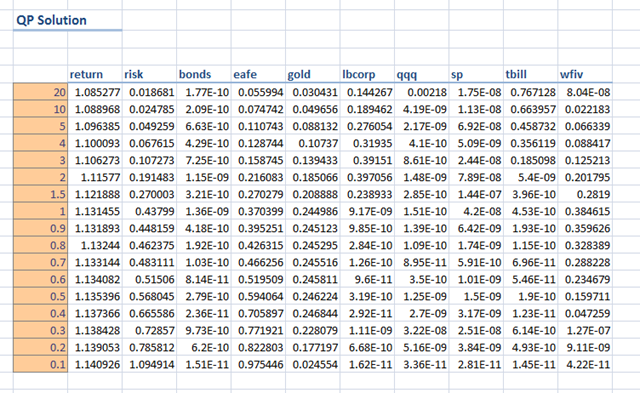
Task: Select risk value 0.107273
Action: click(149, 160)
